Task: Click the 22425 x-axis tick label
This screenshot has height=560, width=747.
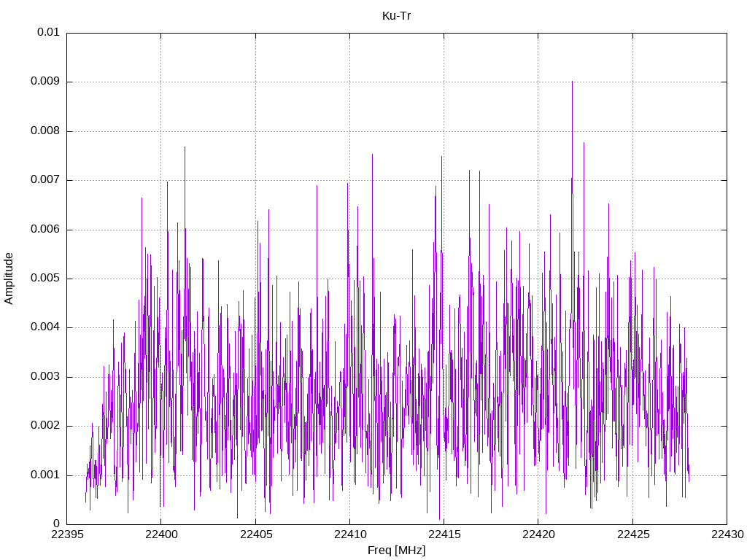Action: (x=633, y=534)
